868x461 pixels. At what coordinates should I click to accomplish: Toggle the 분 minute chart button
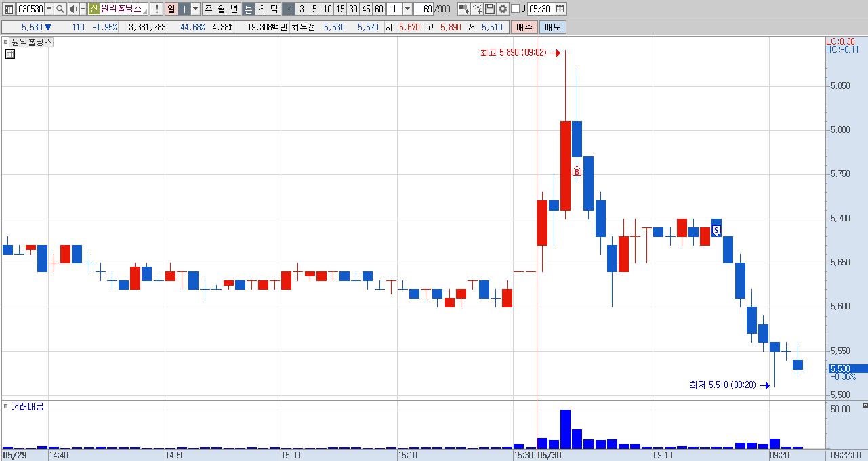point(249,9)
